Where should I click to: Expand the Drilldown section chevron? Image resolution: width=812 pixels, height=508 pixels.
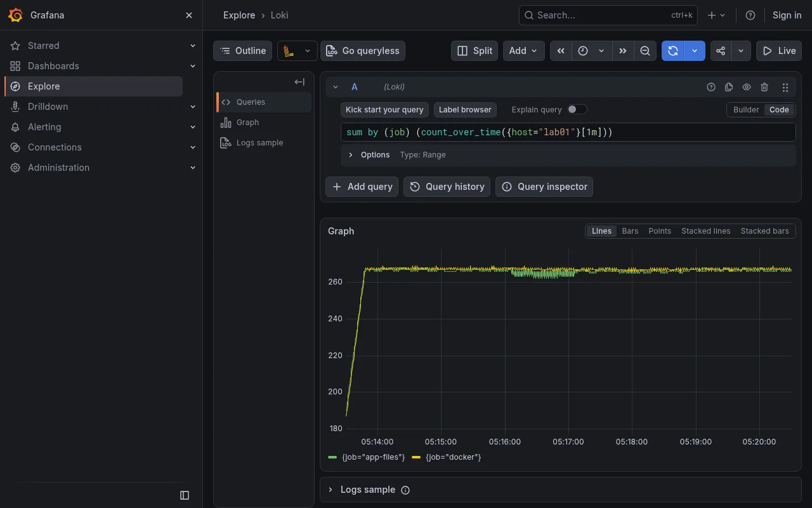pos(193,107)
